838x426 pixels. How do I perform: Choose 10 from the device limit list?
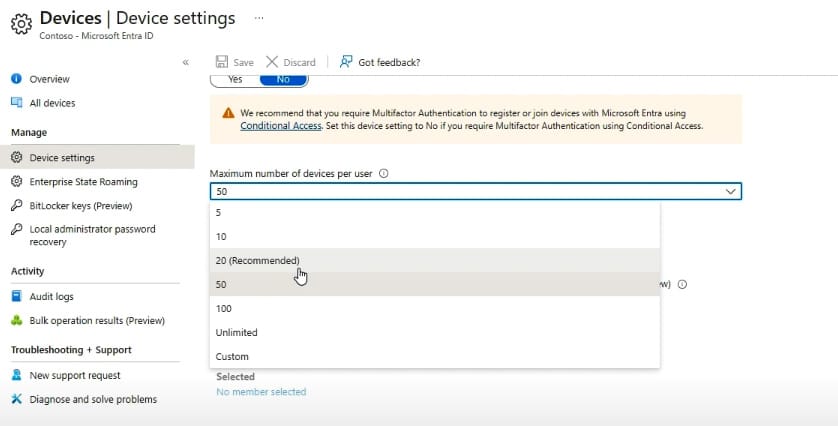pyautogui.click(x=435, y=236)
